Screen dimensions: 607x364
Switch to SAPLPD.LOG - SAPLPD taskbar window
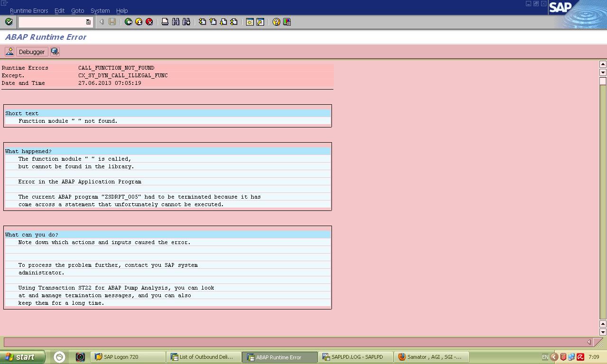click(356, 357)
